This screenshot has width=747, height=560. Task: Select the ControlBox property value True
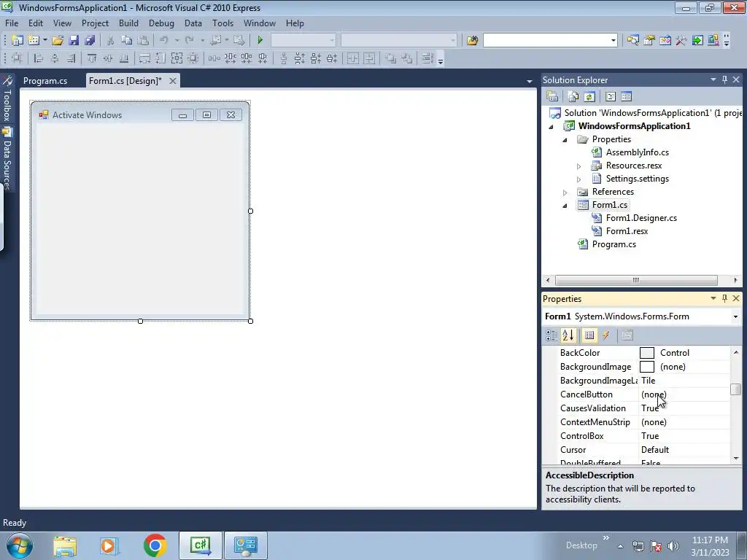650,436
